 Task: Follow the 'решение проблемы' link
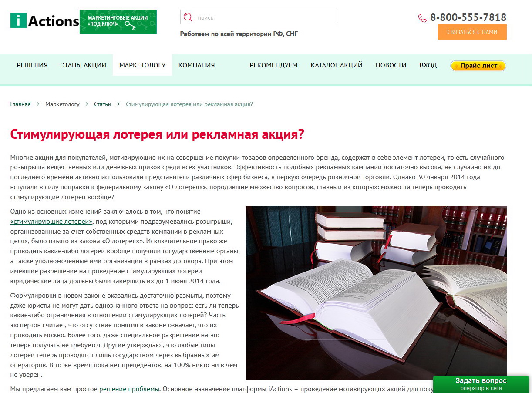(x=129, y=389)
